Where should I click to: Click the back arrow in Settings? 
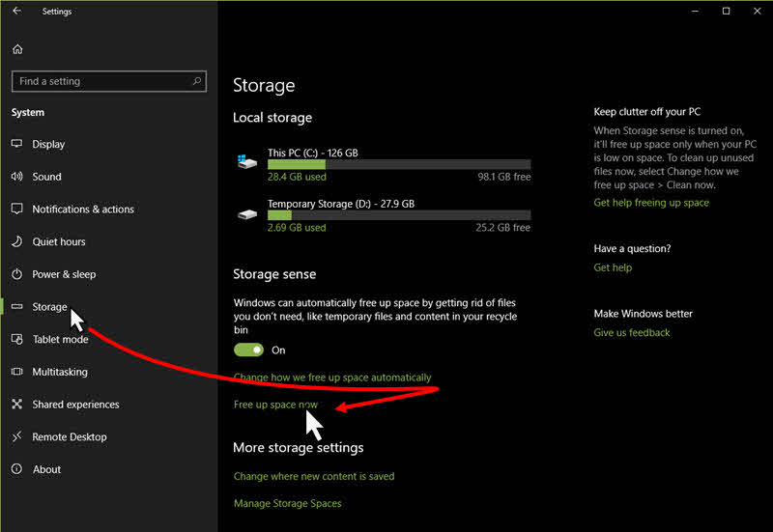click(x=17, y=11)
